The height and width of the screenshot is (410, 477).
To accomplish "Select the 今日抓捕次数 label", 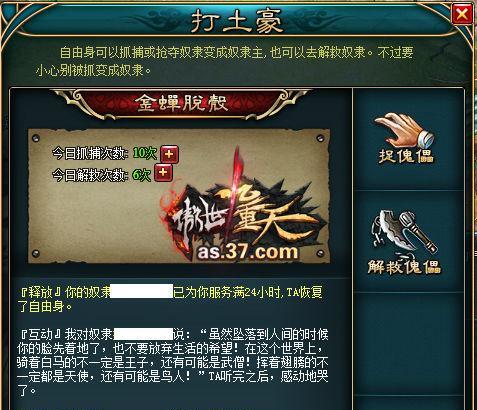I will 90,153.
